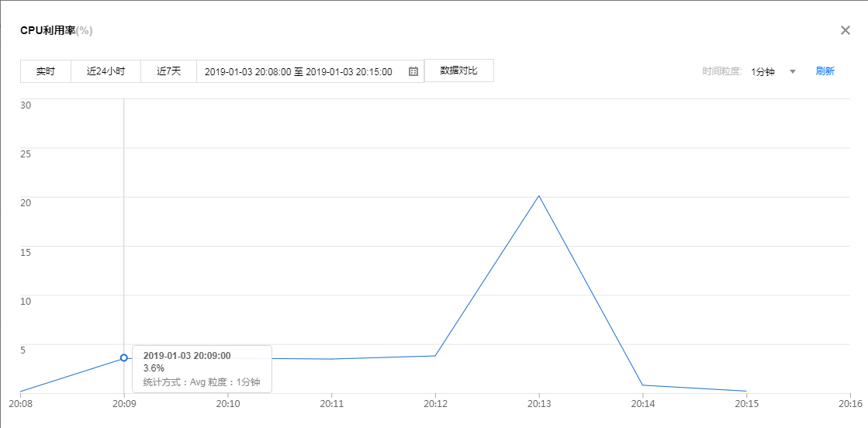Close the CPU利用率 chart panel
The width and height of the screenshot is (868, 428).
[x=846, y=30]
